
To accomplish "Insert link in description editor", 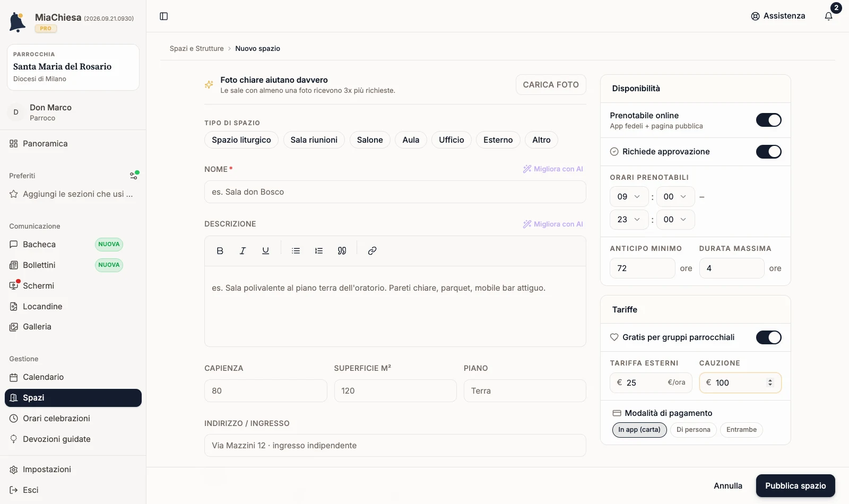I will pos(372,251).
